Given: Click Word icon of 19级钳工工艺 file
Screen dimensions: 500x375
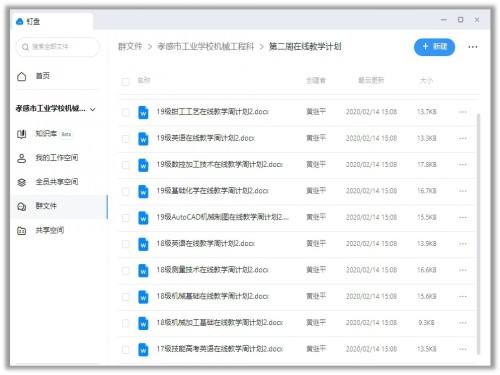Looking at the screenshot, I should coord(143,112).
